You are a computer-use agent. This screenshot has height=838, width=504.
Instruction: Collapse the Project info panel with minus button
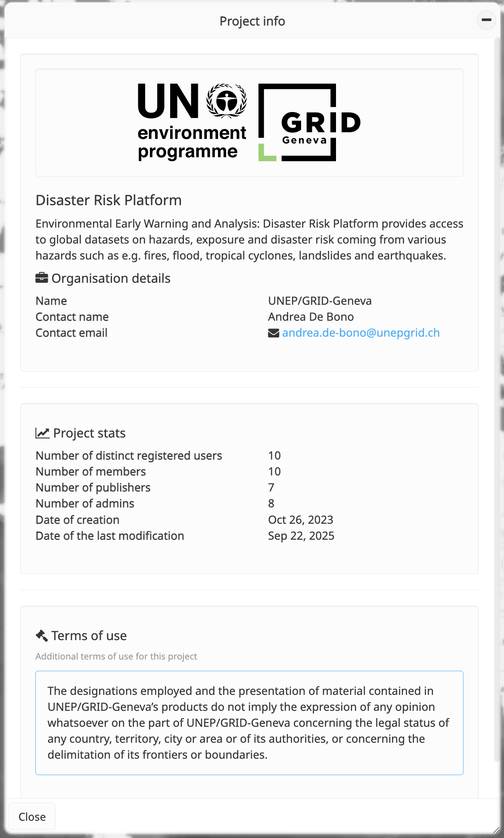(486, 20)
